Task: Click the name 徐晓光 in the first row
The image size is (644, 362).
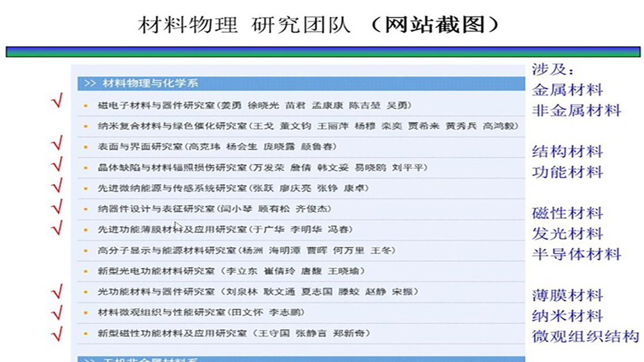Action: (263, 106)
